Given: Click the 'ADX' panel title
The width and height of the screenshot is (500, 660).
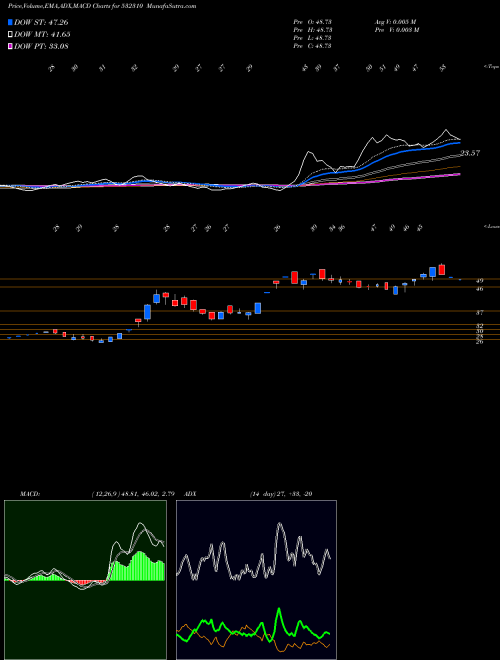Looking at the screenshot, I should 190,494.
